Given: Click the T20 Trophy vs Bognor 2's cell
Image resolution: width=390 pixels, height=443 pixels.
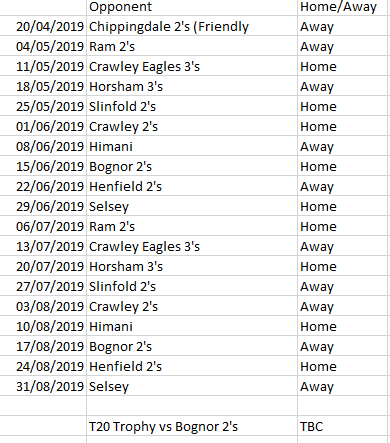Looking at the screenshot, I should pos(192,426).
